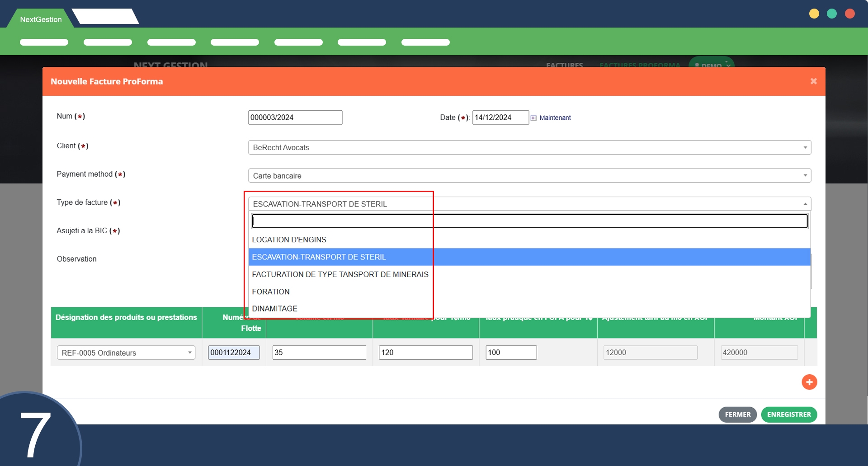Screen dimensions: 868x466
Task: Collapse the Type de facture dropdown
Action: 529,204
